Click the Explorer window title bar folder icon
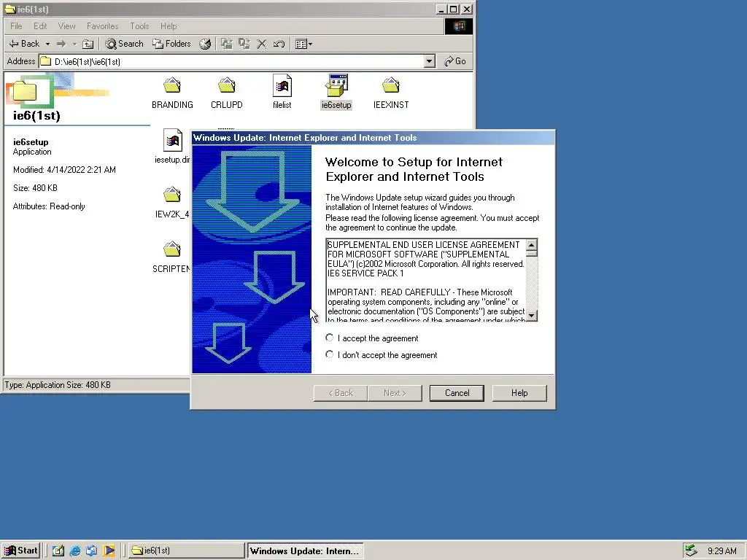Image resolution: width=747 pixels, height=560 pixels. pyautogui.click(x=10, y=9)
